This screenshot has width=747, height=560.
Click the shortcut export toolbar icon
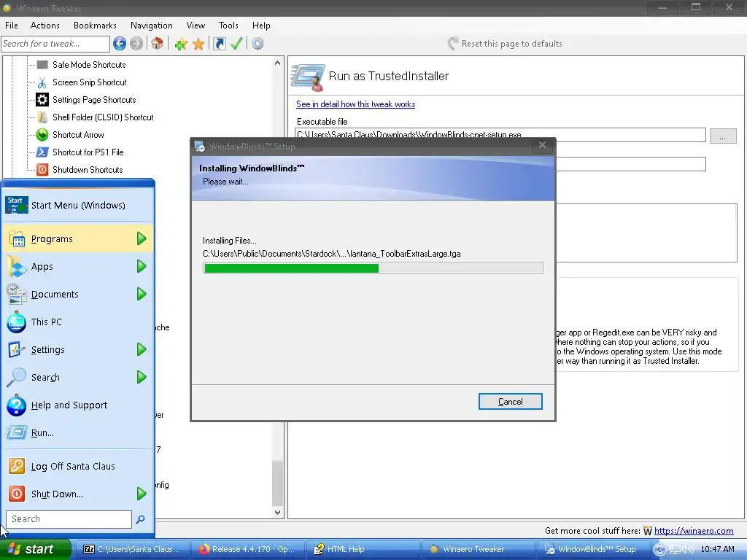(x=219, y=44)
